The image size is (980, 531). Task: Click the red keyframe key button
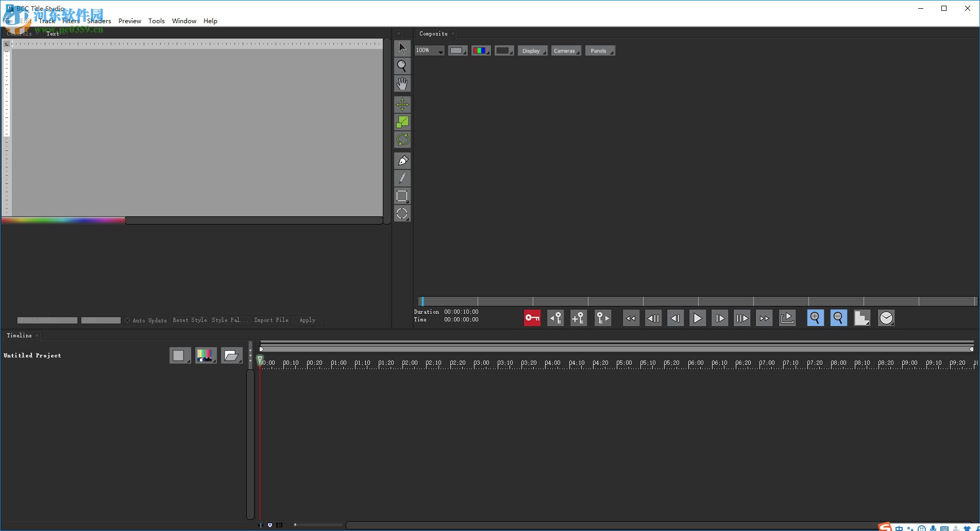[532, 318]
